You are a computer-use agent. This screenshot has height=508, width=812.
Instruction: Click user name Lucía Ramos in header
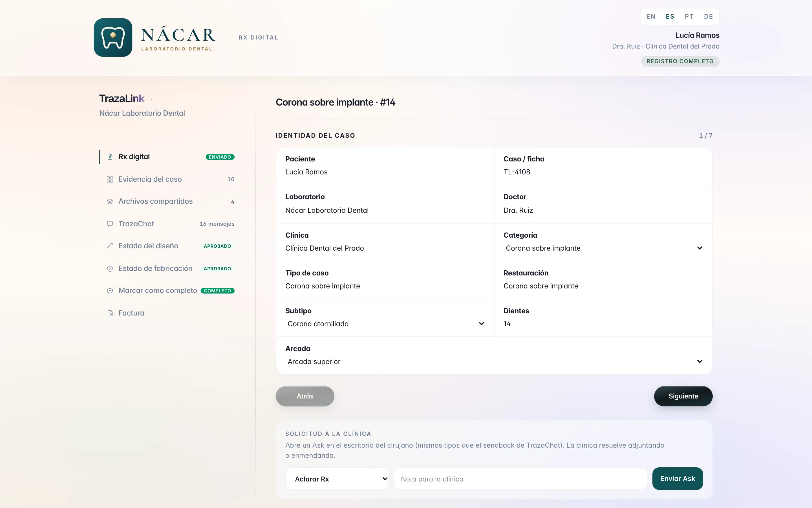point(697,35)
